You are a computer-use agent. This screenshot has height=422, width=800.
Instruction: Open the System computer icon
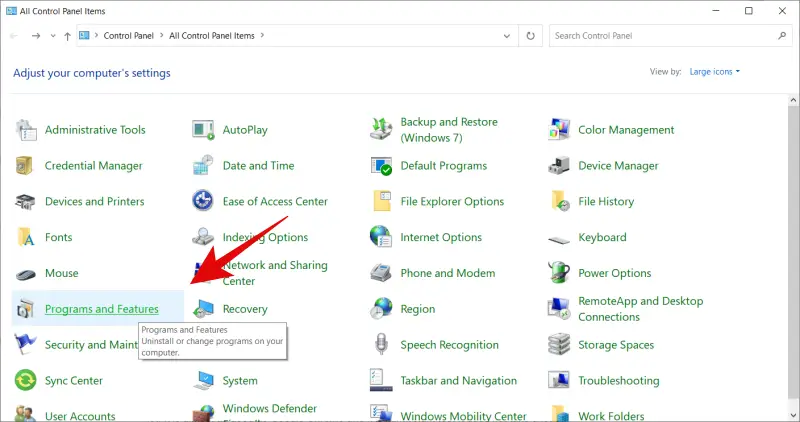pos(203,380)
